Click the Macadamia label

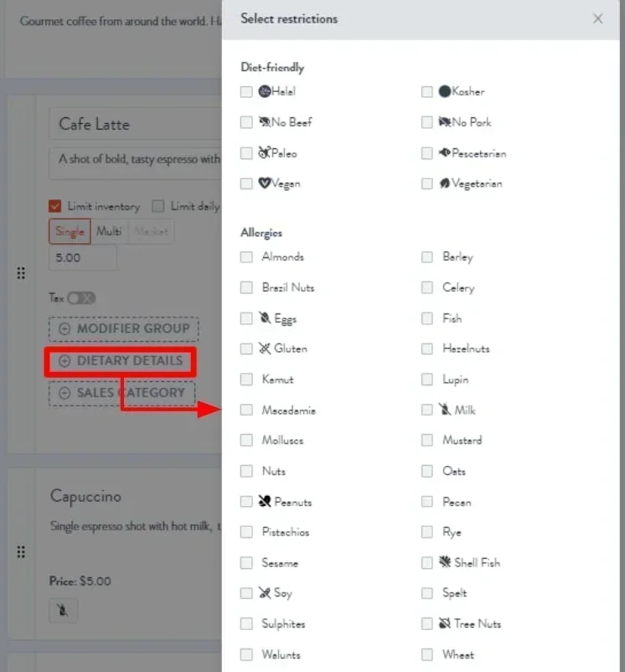289,410
